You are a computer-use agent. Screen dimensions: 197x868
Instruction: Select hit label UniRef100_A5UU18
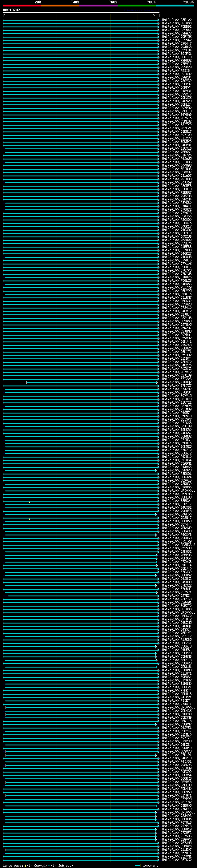tap(176, 694)
